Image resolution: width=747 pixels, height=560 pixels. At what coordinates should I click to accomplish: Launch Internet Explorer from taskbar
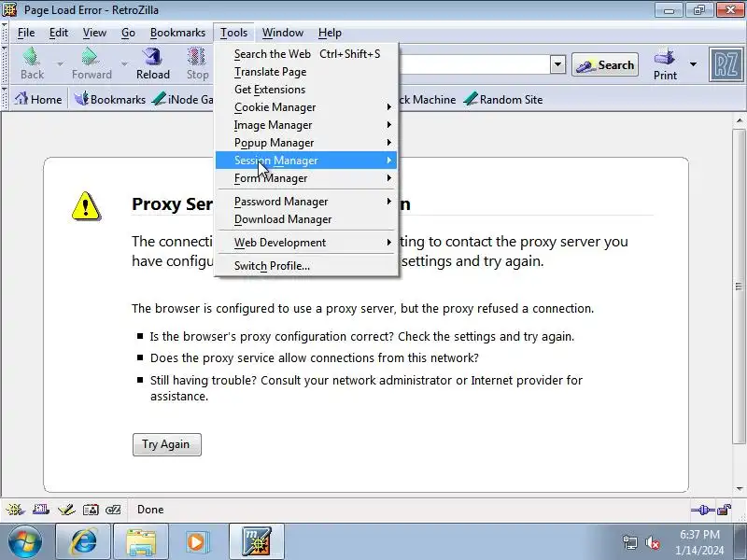[83, 542]
